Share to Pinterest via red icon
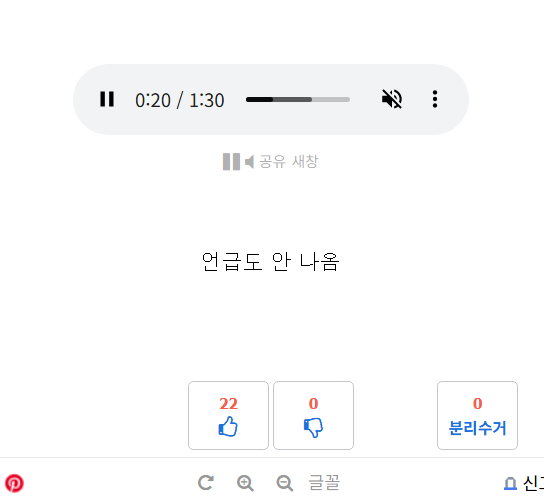544x500 pixels. click(14, 483)
